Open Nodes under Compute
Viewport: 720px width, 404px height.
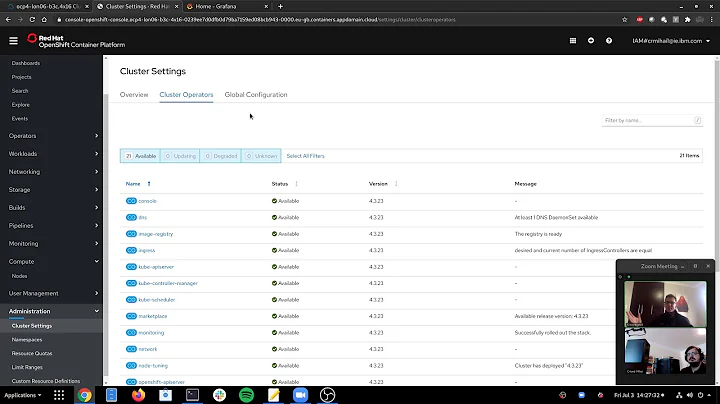point(19,276)
